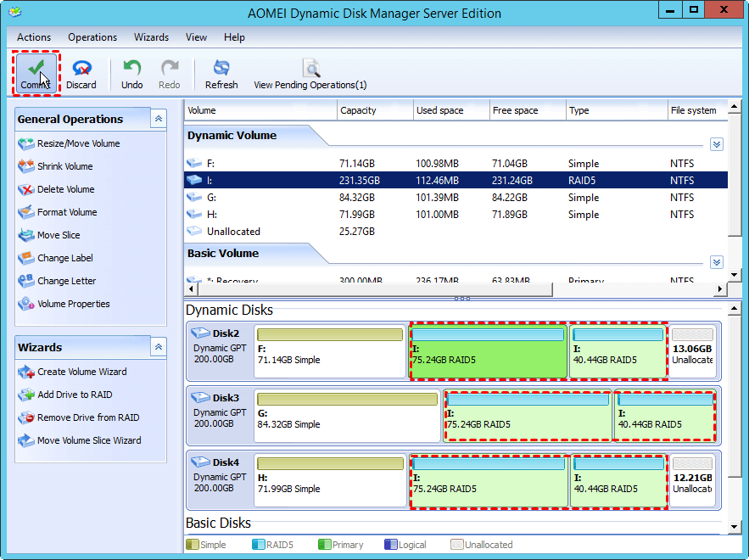749x560 pixels.
Task: Click Remove Drive from RAID
Action: (x=88, y=417)
